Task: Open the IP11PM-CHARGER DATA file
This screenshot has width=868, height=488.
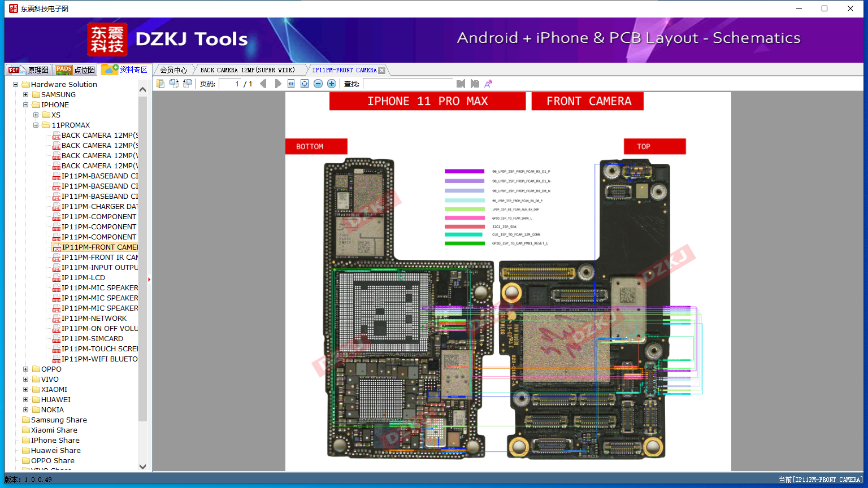Action: tap(95, 207)
